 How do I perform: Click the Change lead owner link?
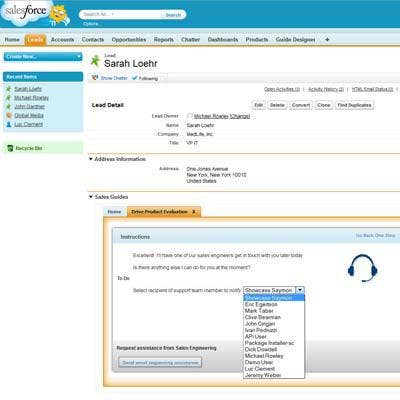click(x=240, y=116)
